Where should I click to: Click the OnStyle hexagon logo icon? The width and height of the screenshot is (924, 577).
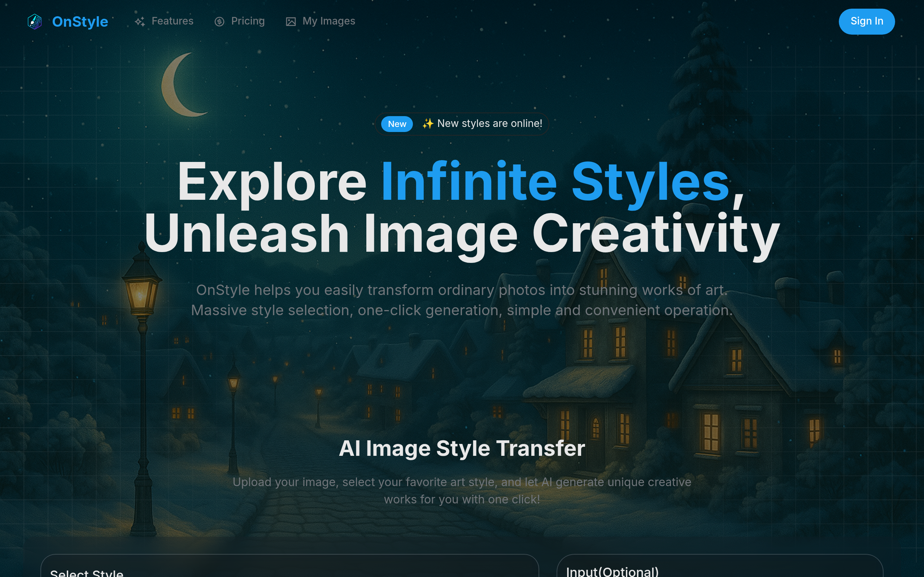[35, 21]
